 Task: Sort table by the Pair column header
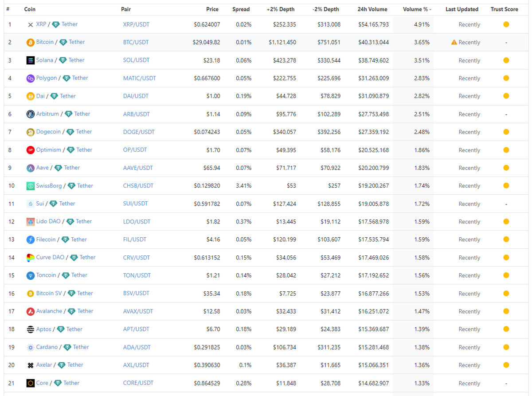point(126,9)
